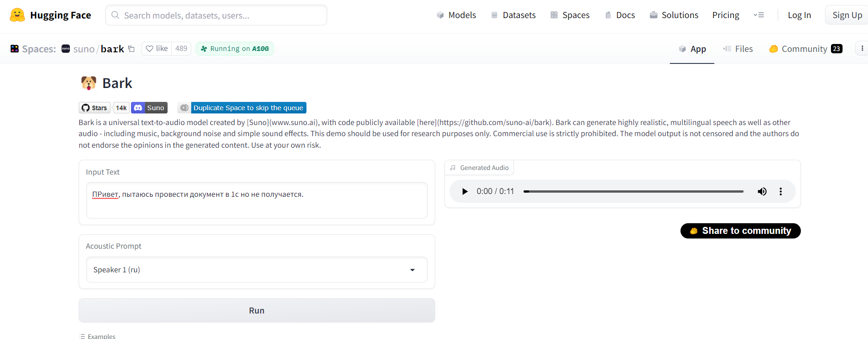Screen dimensions: 868x339
Task: Click the Community 23 count badge
Action: click(x=837, y=49)
